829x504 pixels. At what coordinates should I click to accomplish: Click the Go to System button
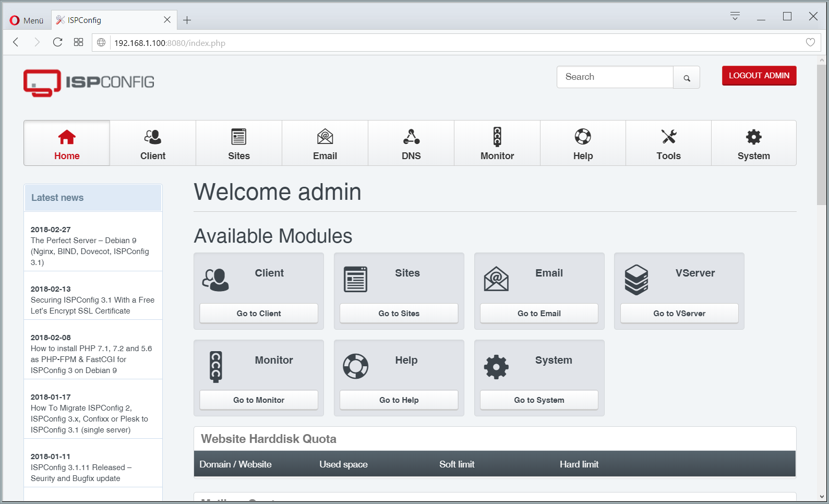[539, 400]
